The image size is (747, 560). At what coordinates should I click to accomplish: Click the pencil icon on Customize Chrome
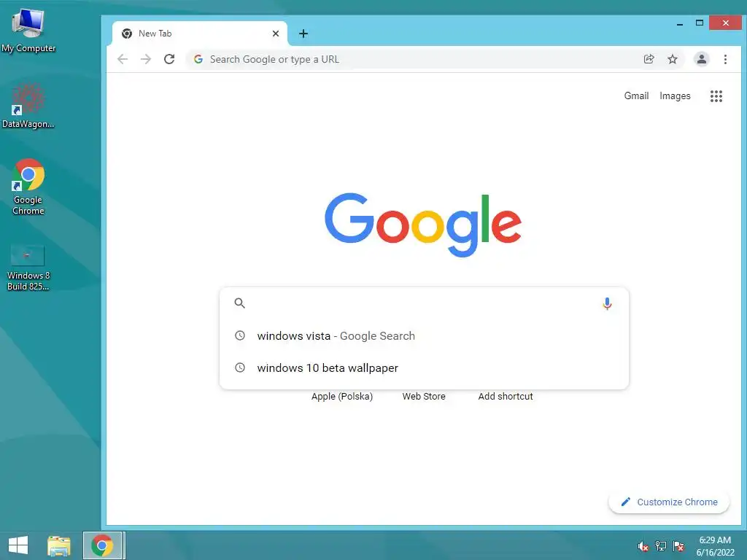coord(625,502)
